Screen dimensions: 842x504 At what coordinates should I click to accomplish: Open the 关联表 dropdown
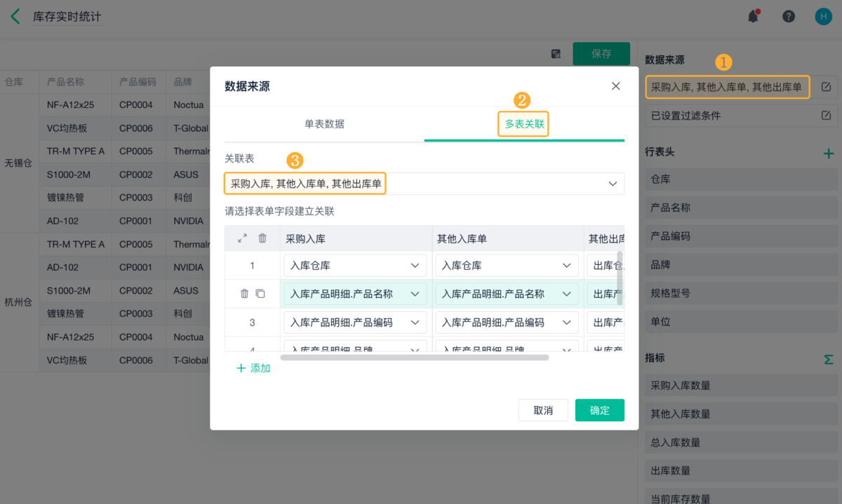click(425, 184)
